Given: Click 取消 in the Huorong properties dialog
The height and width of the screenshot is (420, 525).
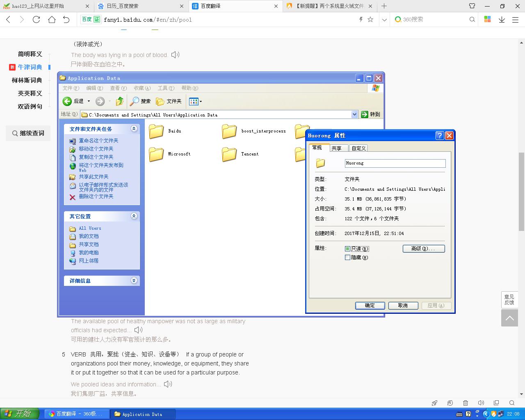Looking at the screenshot, I should click(403, 306).
